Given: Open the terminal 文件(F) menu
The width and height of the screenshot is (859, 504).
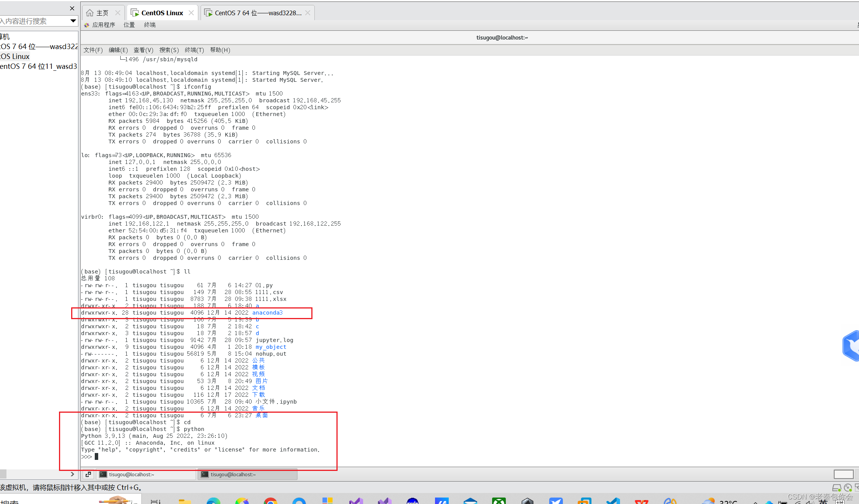Looking at the screenshot, I should (93, 50).
